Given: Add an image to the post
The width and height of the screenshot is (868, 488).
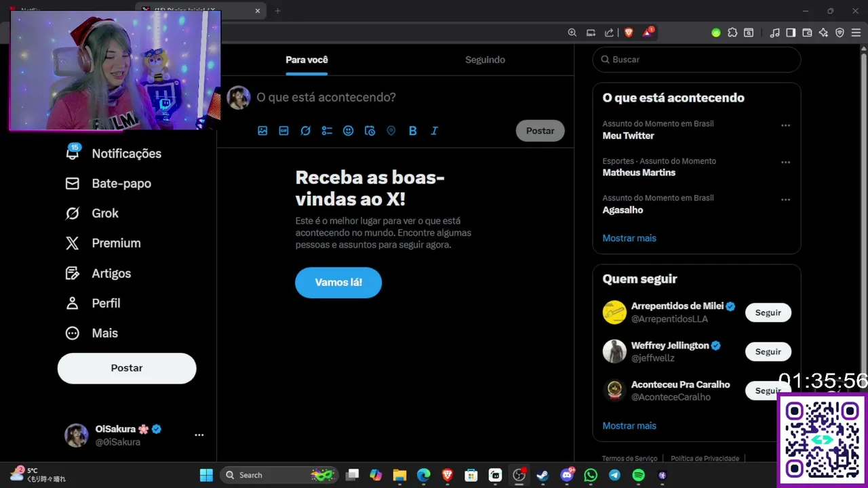Looking at the screenshot, I should [x=262, y=131].
